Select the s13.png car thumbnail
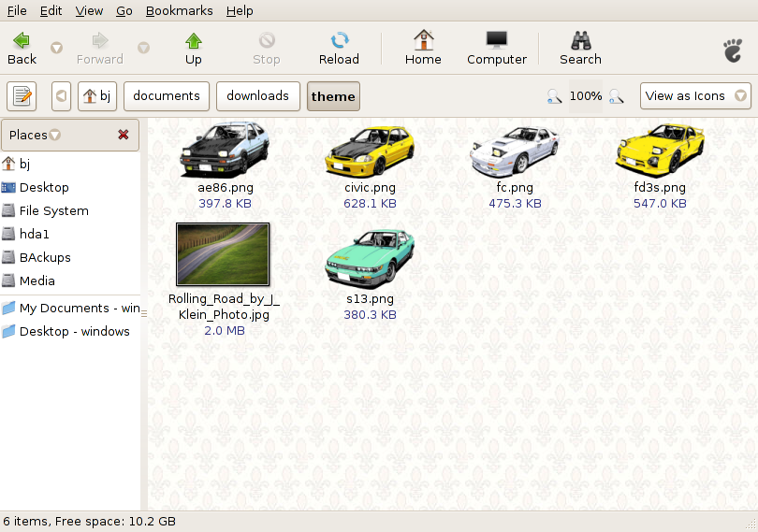This screenshot has width=758, height=532. coord(370,260)
